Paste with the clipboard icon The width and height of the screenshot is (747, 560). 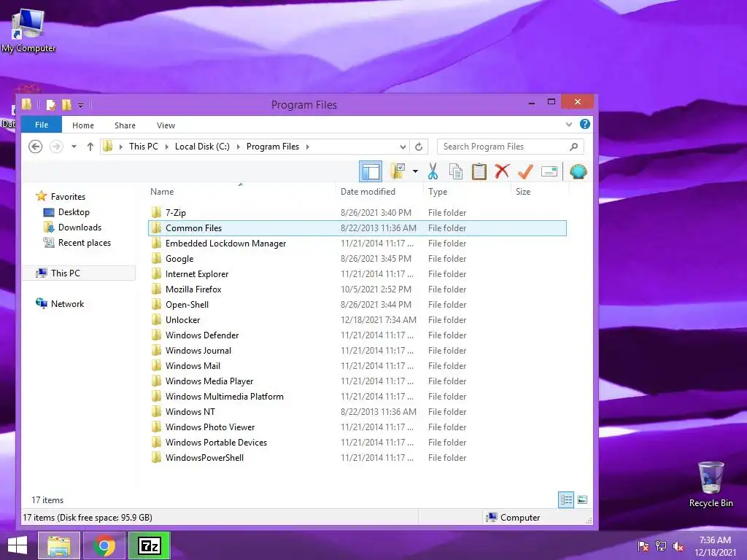pos(479,171)
